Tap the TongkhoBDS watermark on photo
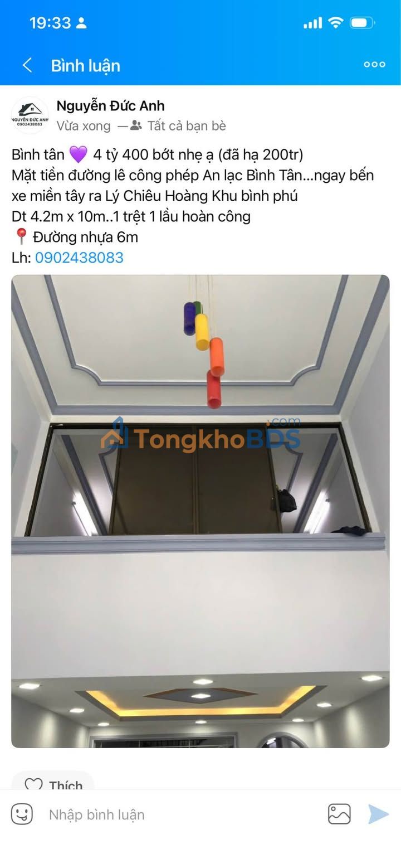 coord(200,437)
